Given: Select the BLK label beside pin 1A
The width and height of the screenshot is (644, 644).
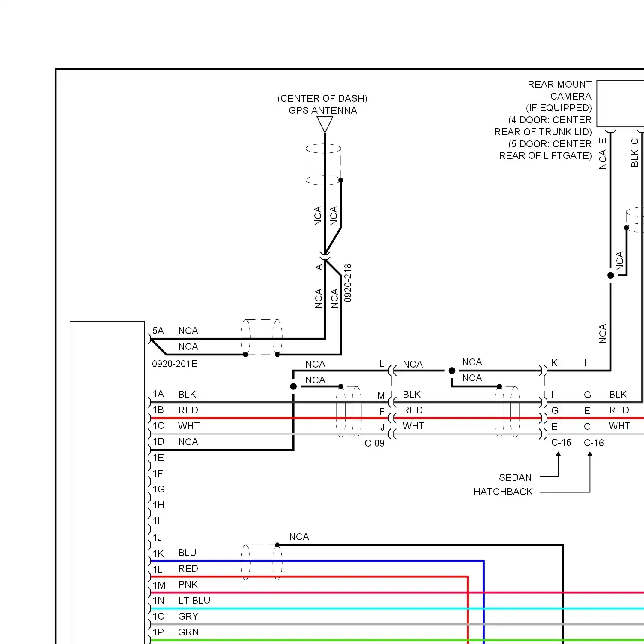Looking at the screenshot, I should click(187, 394).
